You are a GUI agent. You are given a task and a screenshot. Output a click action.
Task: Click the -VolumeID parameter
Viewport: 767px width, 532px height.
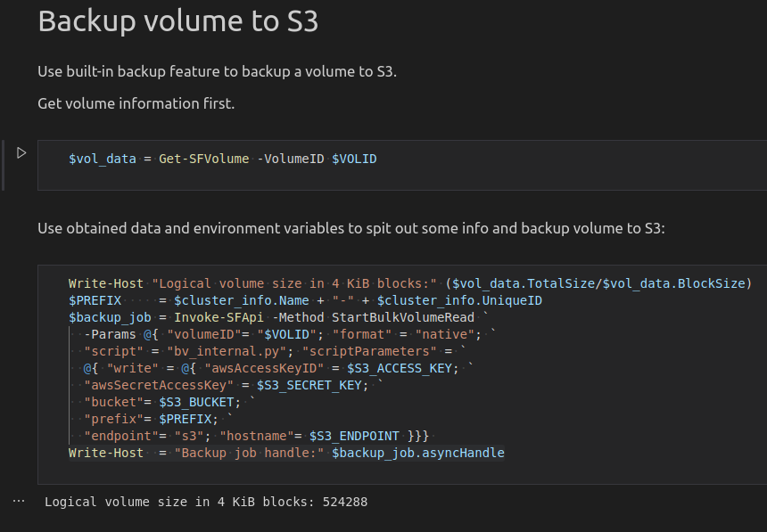click(x=291, y=159)
